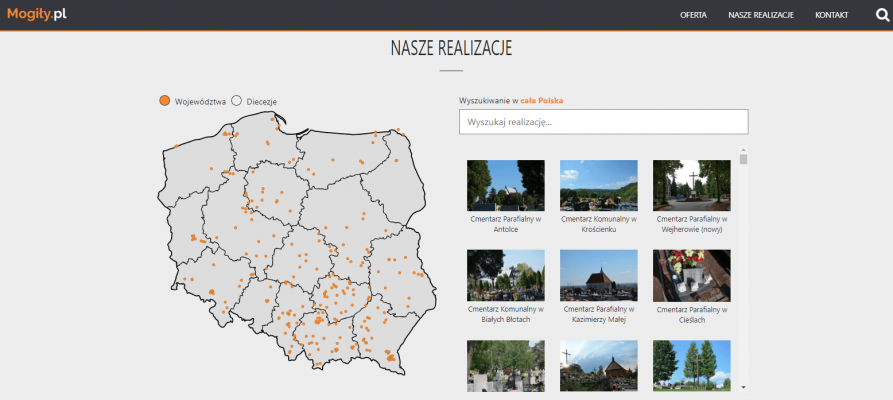Open Cmentarz Parafialny w Wejherowie thumbnail
Viewport: 893px width, 400px height.
click(691, 185)
